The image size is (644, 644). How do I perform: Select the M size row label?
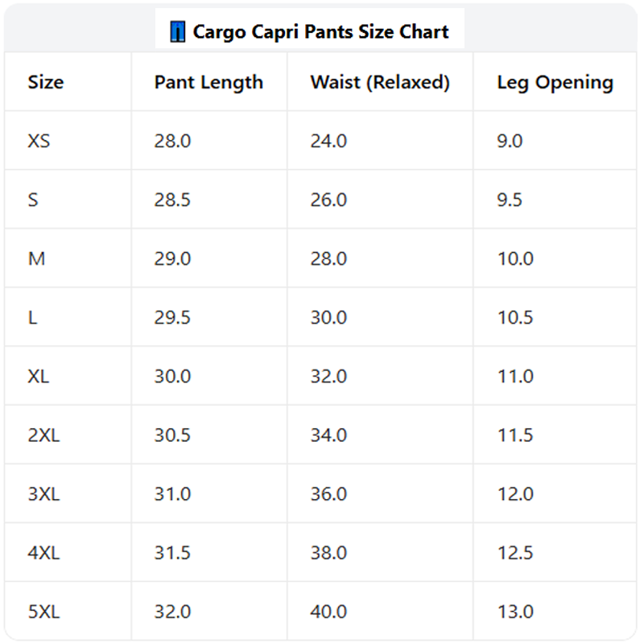pyautogui.click(x=36, y=258)
